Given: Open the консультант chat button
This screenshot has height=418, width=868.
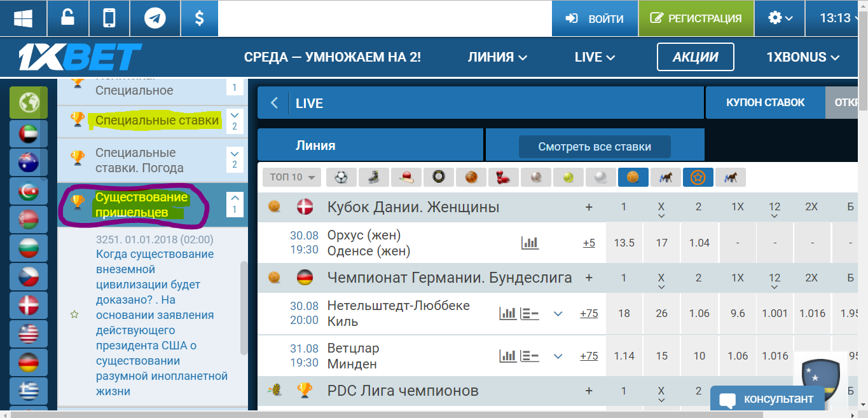Looking at the screenshot, I should (x=767, y=399).
